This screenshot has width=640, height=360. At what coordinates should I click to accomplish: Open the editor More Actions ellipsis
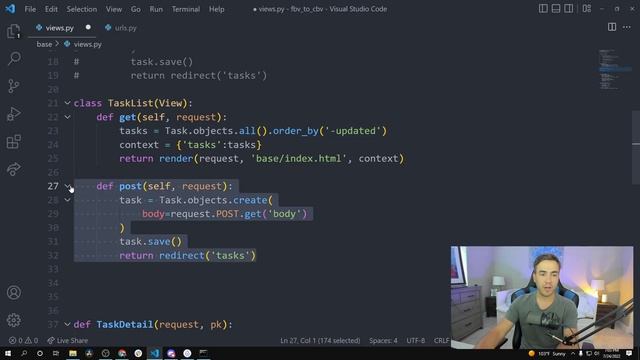tap(627, 27)
